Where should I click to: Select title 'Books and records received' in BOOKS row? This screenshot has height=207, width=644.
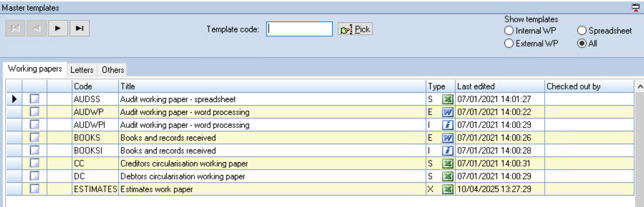click(168, 138)
